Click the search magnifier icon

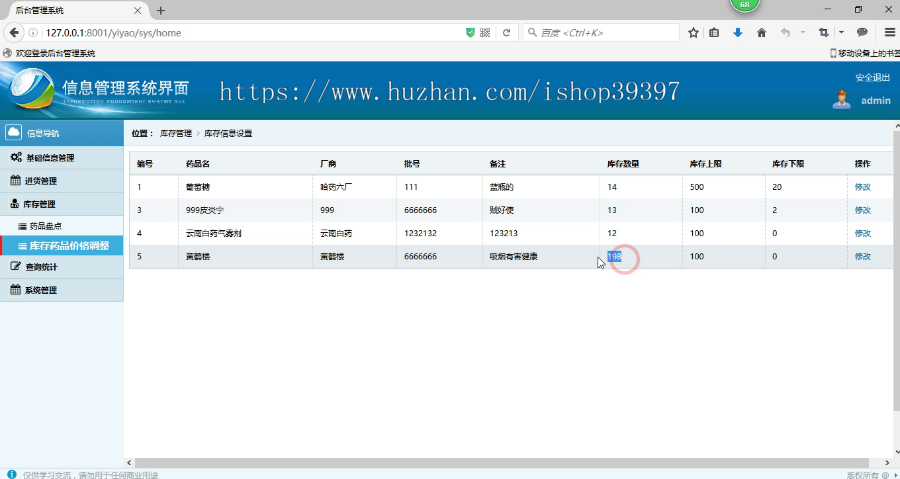coord(533,33)
